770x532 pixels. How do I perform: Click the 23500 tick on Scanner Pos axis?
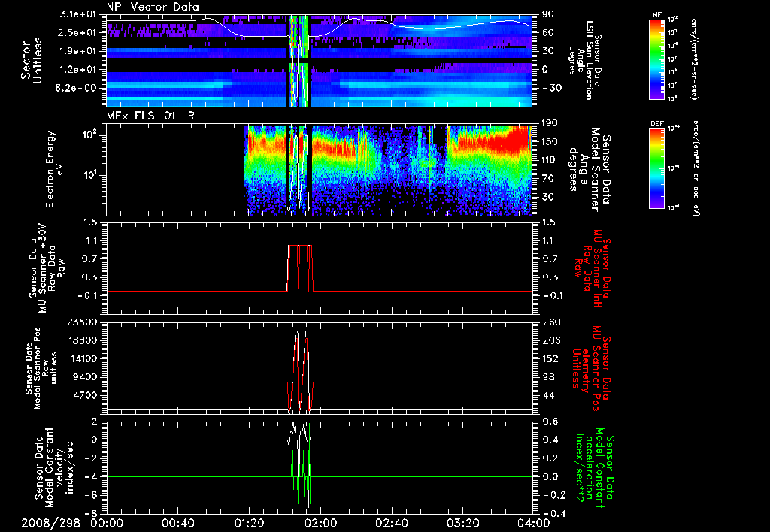point(83,322)
